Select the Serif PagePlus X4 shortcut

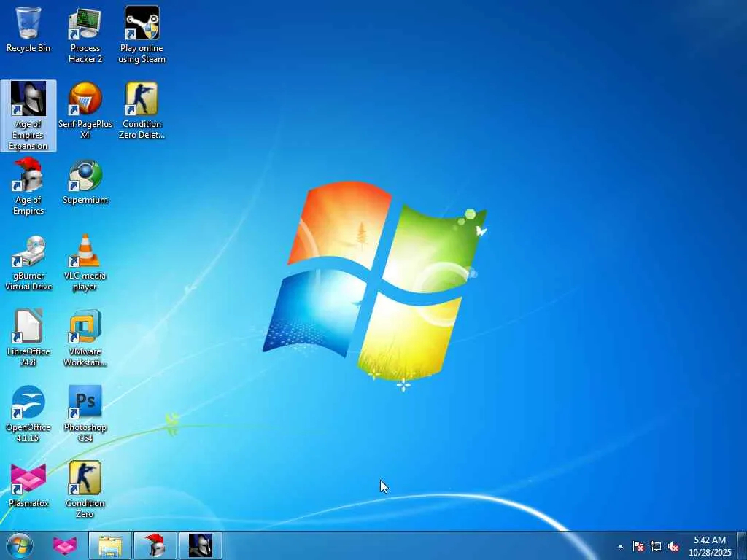pyautogui.click(x=85, y=111)
